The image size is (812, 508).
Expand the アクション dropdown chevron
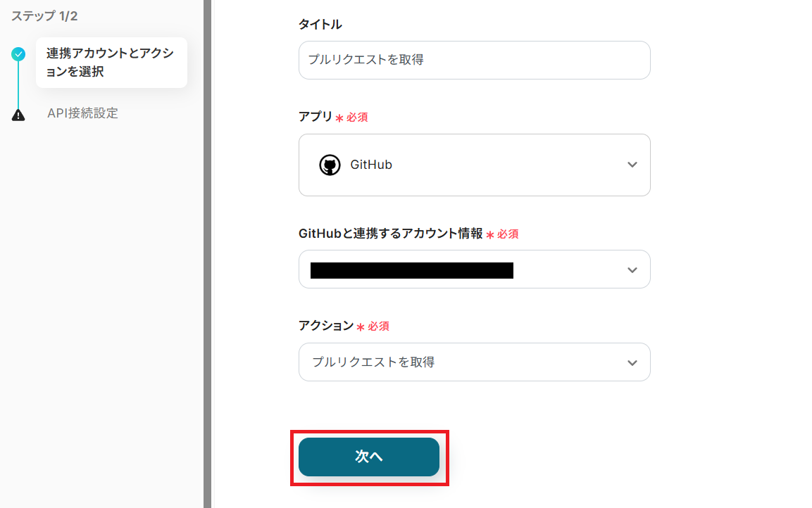click(632, 363)
